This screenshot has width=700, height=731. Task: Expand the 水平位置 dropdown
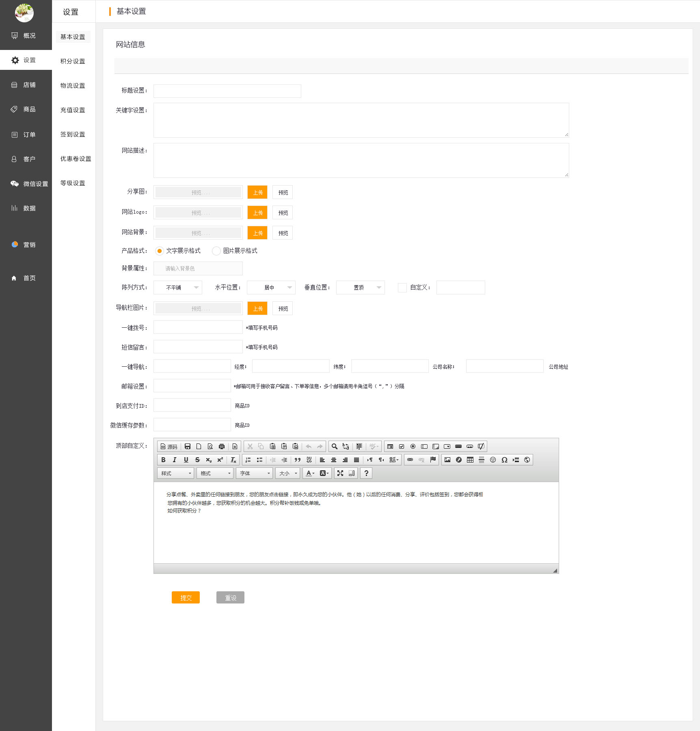(271, 288)
